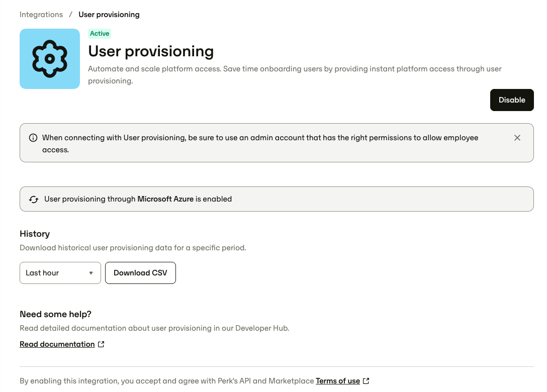
Task: Click the Need some help? heading
Action: (x=55, y=314)
